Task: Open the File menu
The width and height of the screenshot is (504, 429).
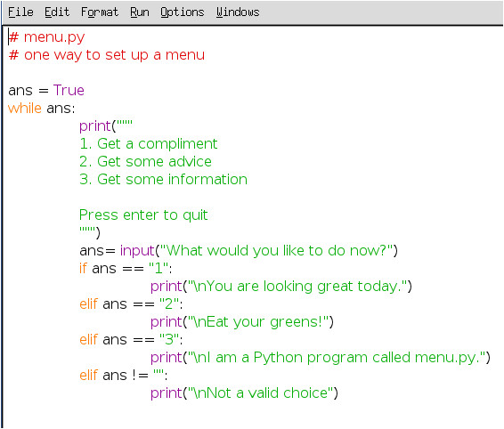Action: 20,12
